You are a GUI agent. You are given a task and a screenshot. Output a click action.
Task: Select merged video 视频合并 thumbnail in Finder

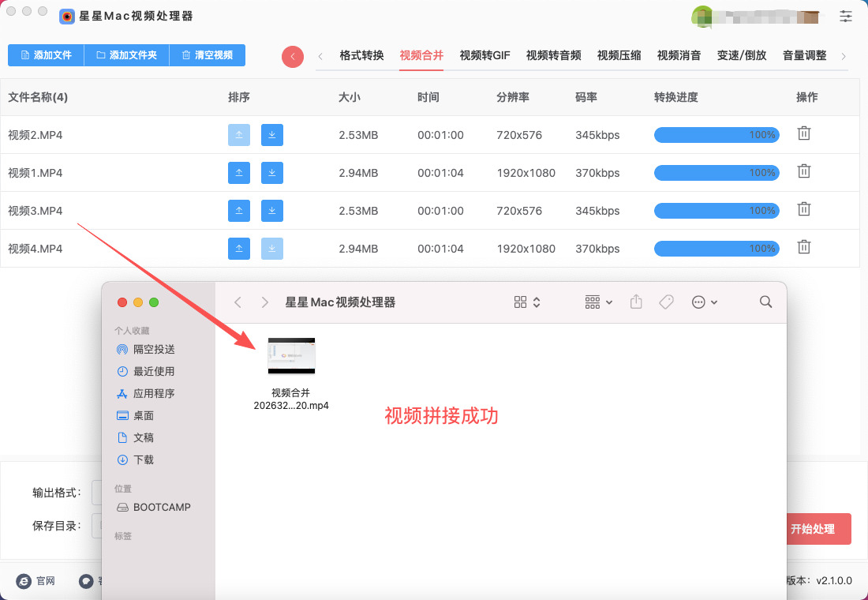click(x=291, y=356)
